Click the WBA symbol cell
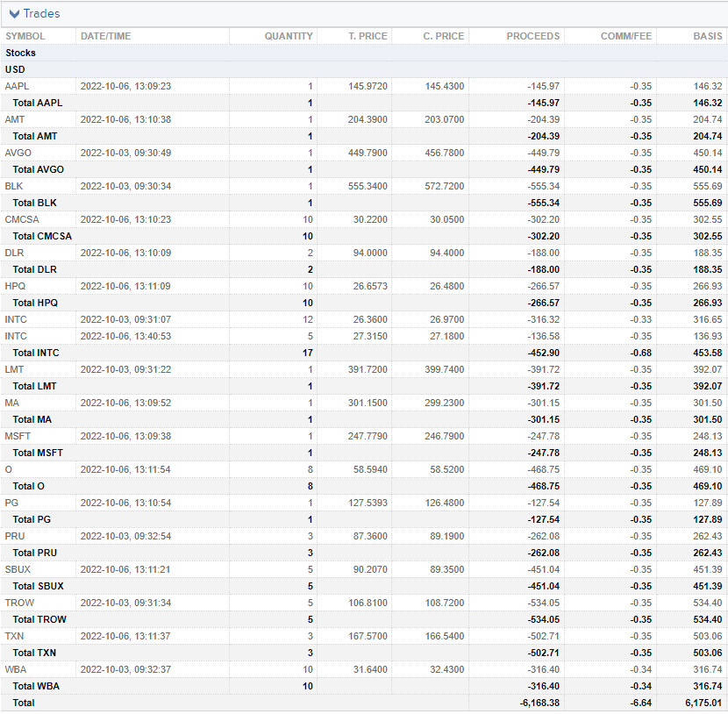The height and width of the screenshot is (714, 728). click(16, 671)
